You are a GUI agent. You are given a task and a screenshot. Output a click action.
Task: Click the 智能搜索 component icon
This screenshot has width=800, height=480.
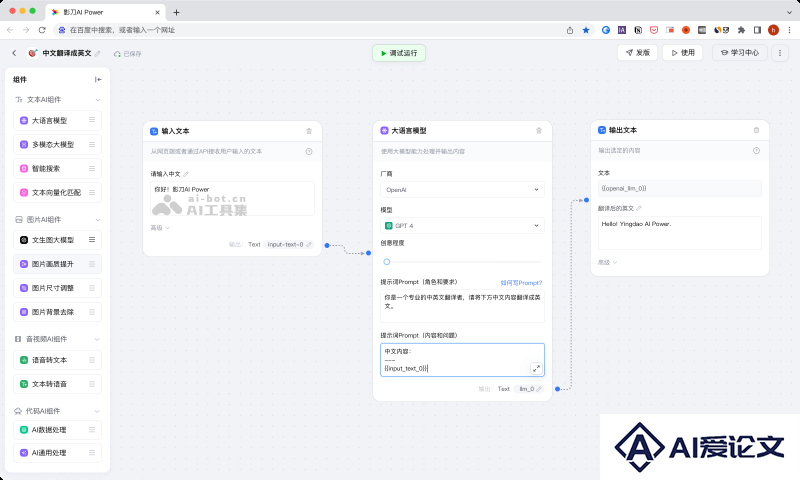tap(24, 168)
